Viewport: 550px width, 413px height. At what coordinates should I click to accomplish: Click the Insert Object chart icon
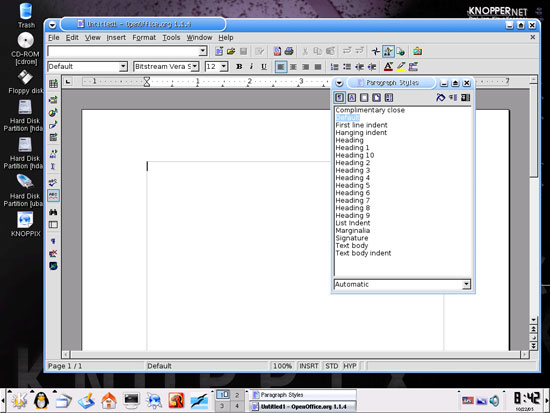click(x=53, y=113)
